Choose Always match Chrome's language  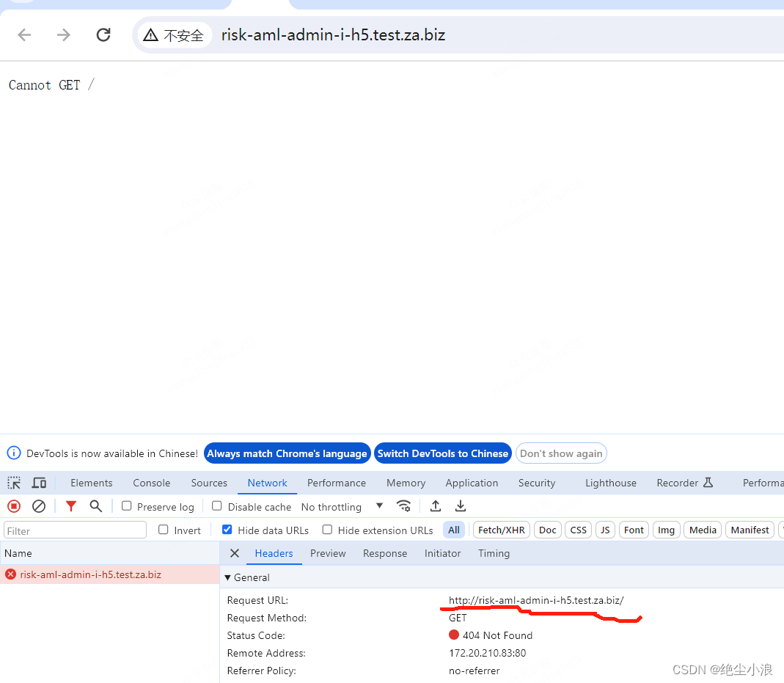[x=287, y=453]
